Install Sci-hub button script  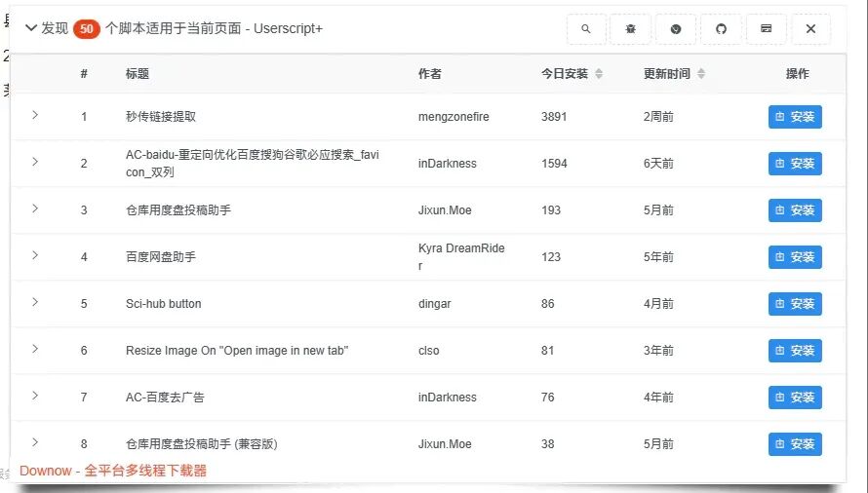point(795,304)
